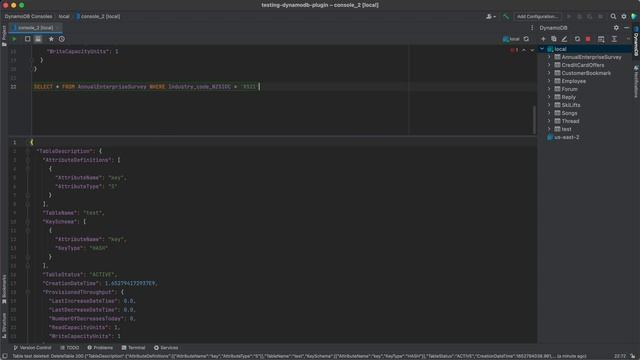Select the us-east-2 connection
This screenshot has width=640, height=360.
click(563, 137)
